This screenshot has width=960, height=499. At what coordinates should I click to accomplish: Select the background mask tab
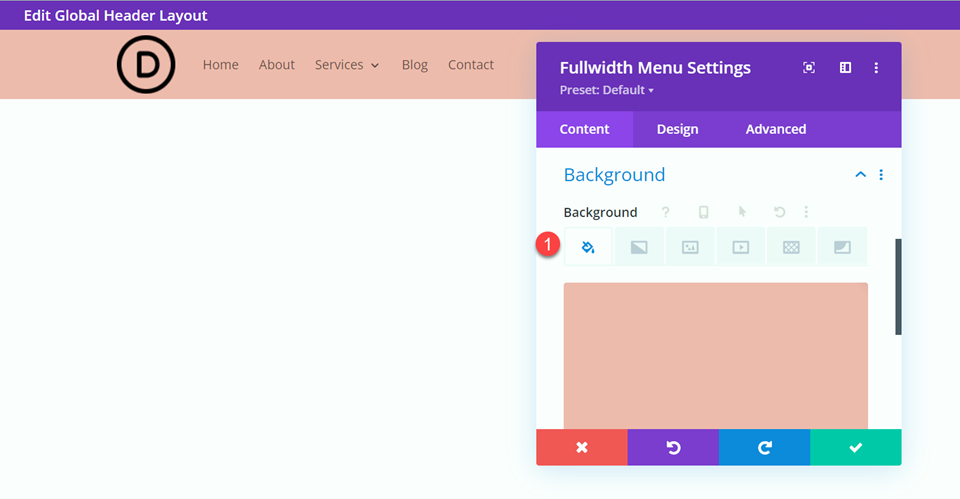click(x=842, y=247)
